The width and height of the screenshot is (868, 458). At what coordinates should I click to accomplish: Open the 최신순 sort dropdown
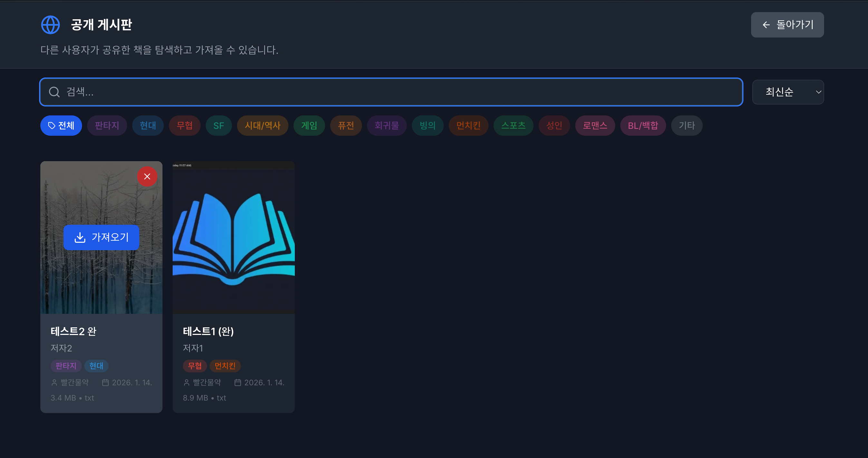click(x=787, y=92)
